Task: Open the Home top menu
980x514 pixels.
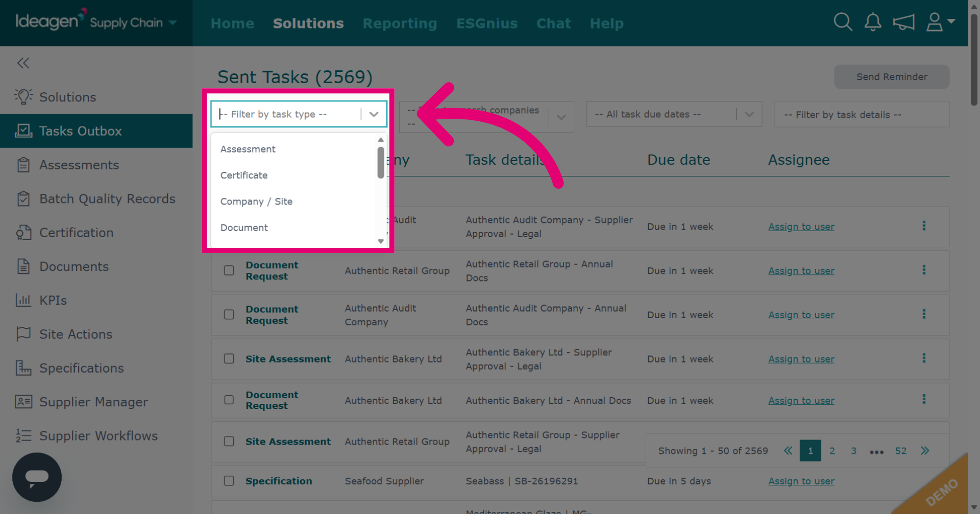Action: tap(232, 23)
